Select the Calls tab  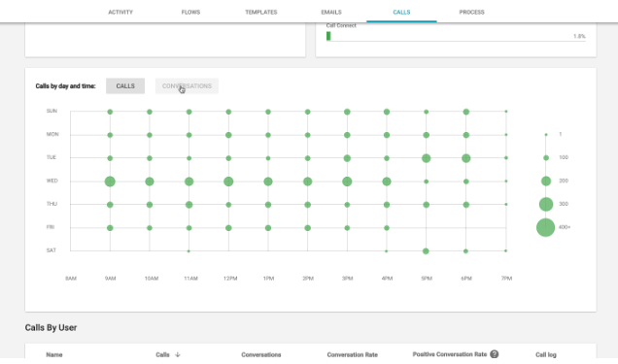[x=401, y=13]
